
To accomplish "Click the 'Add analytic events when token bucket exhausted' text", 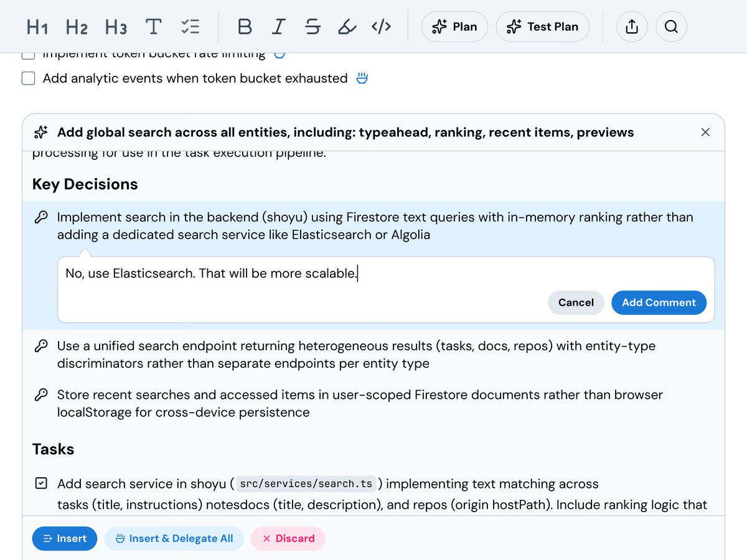I will point(195,78).
